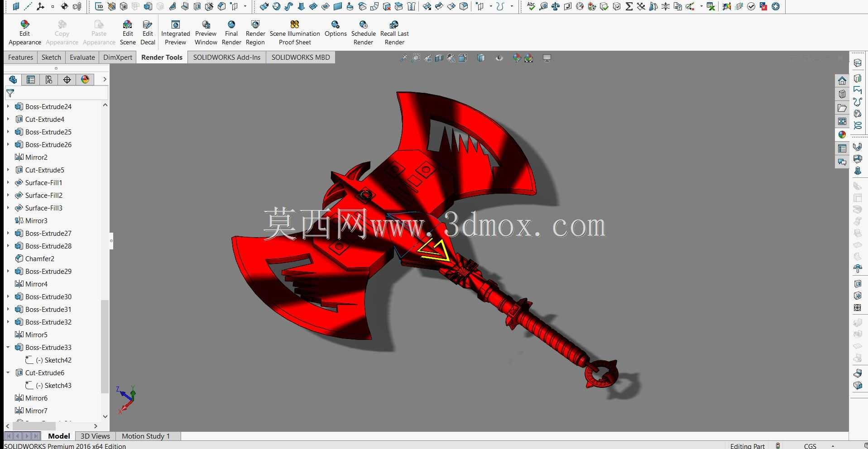This screenshot has width=868, height=449.
Task: Click the orientation triad axes
Action: pos(126,399)
